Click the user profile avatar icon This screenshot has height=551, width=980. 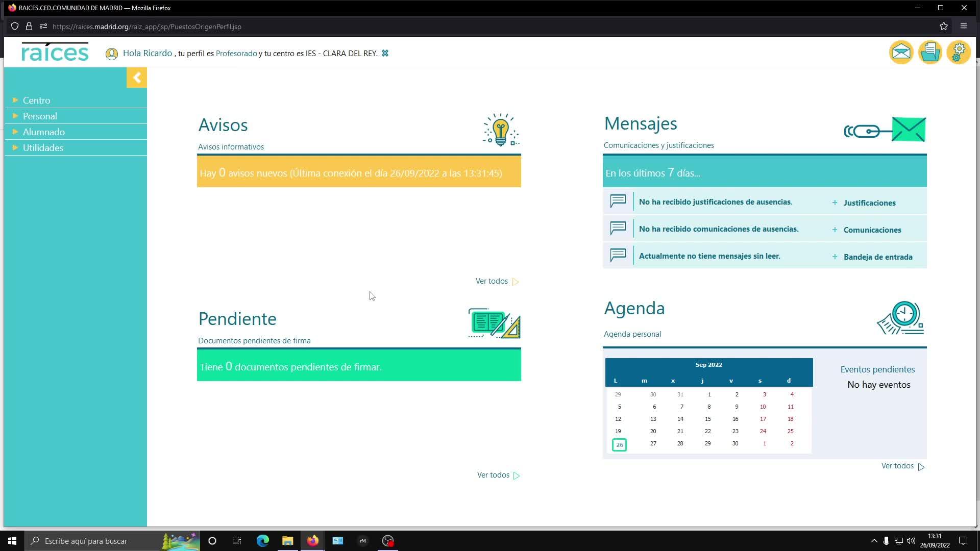pyautogui.click(x=111, y=54)
